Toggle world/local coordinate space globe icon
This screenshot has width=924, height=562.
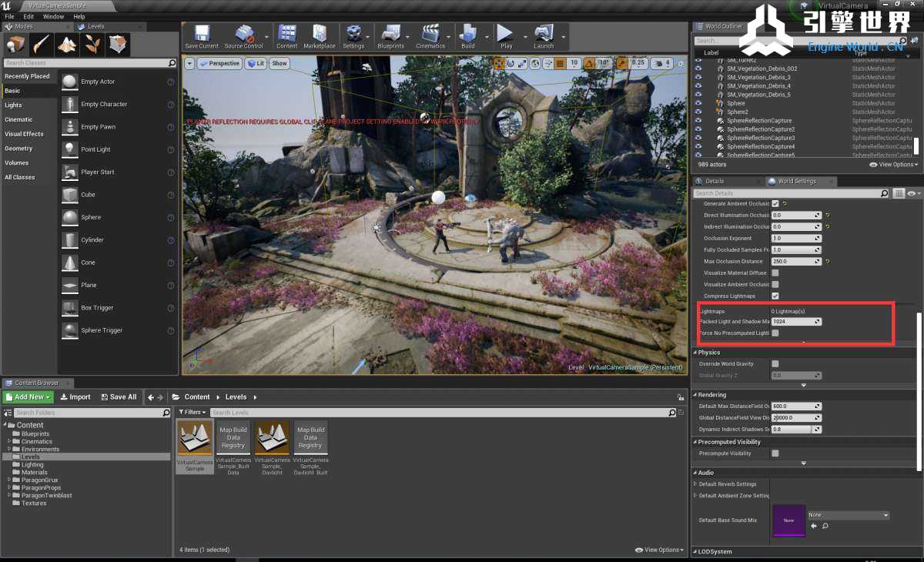536,64
